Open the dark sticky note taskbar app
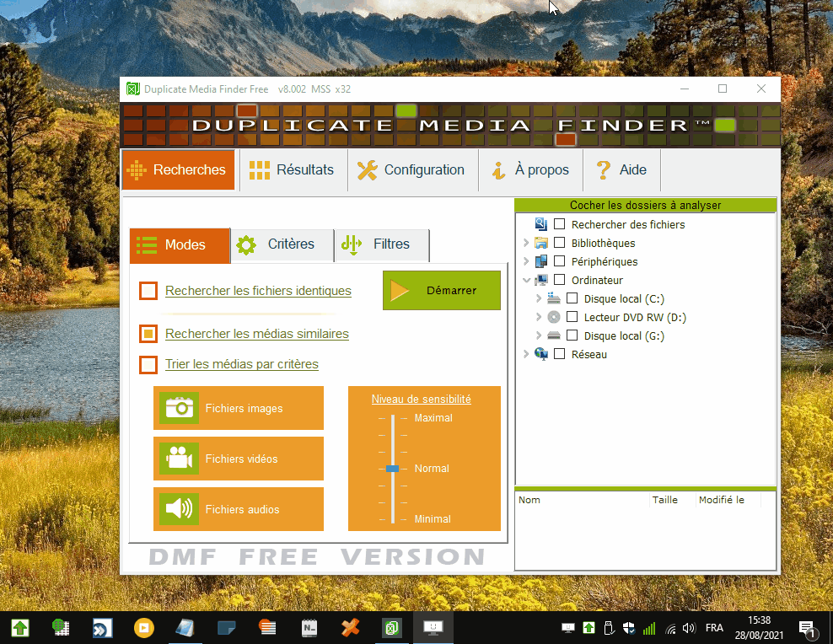The image size is (833, 644). (x=226, y=628)
